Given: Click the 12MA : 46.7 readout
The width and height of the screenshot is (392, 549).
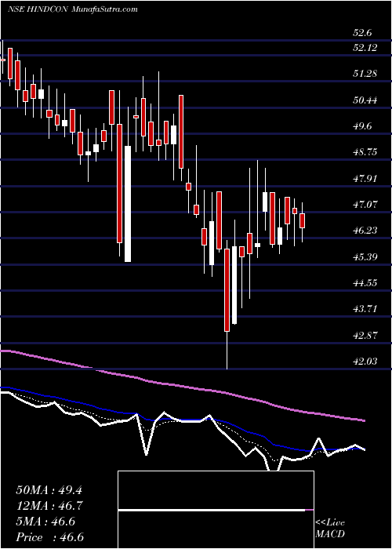Looking at the screenshot, I should (49, 506).
